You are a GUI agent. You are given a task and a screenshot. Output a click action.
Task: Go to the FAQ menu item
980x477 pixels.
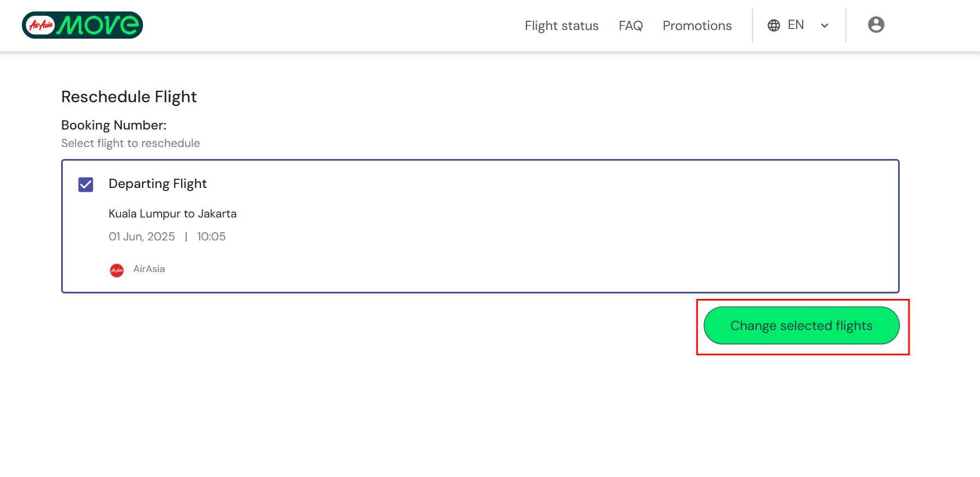tap(631, 26)
